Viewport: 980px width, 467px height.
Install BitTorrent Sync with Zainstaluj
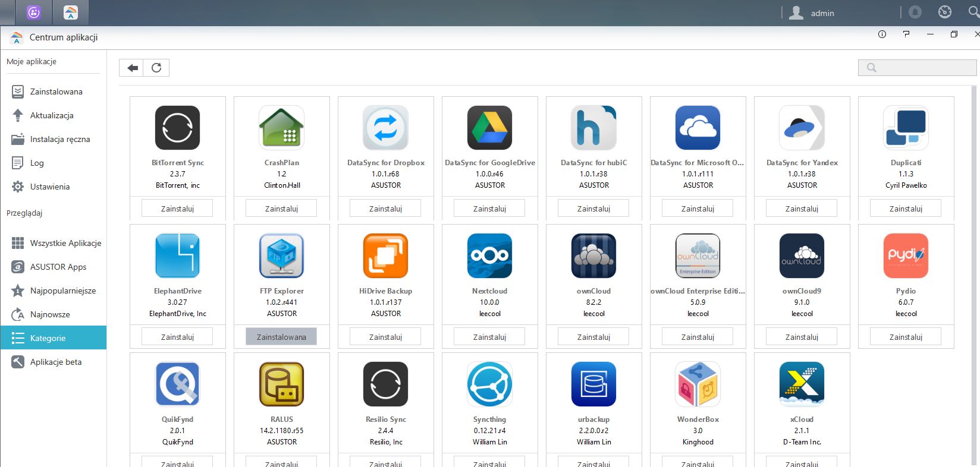[x=177, y=209]
